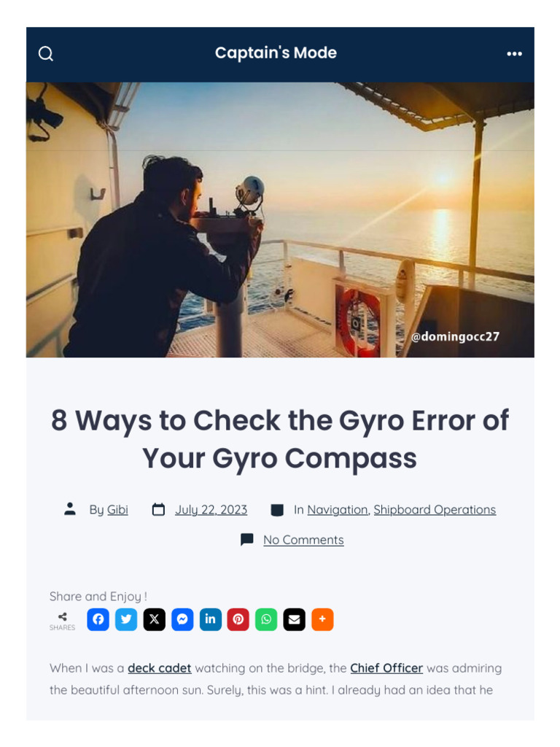Share the post on X

tap(155, 619)
